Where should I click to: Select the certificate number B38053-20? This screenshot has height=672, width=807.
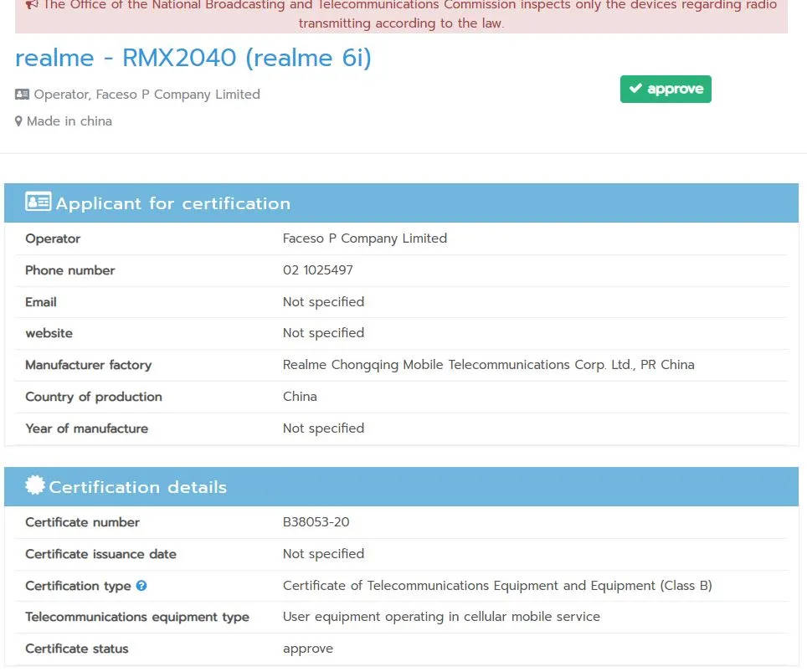coord(316,522)
